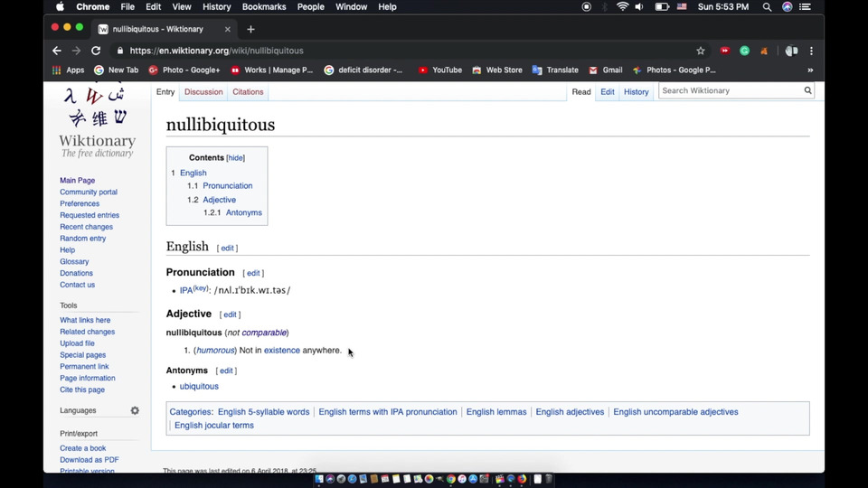Viewport: 868px width, 488px height.
Task: Reload the page with the refresh icon
Action: pyautogui.click(x=96, y=51)
